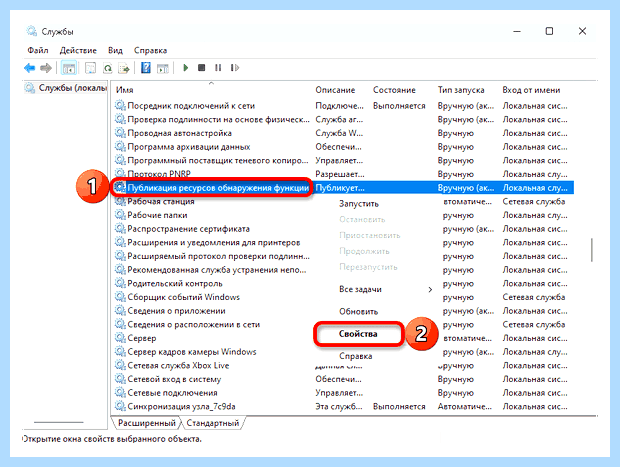
Task: Select Сетевая служба Xbox Live
Action: click(x=178, y=365)
